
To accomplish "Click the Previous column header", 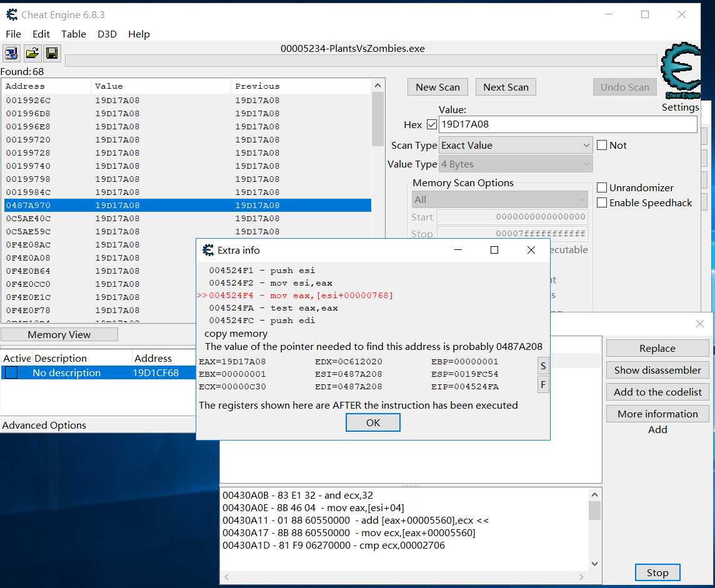I will click(301, 86).
